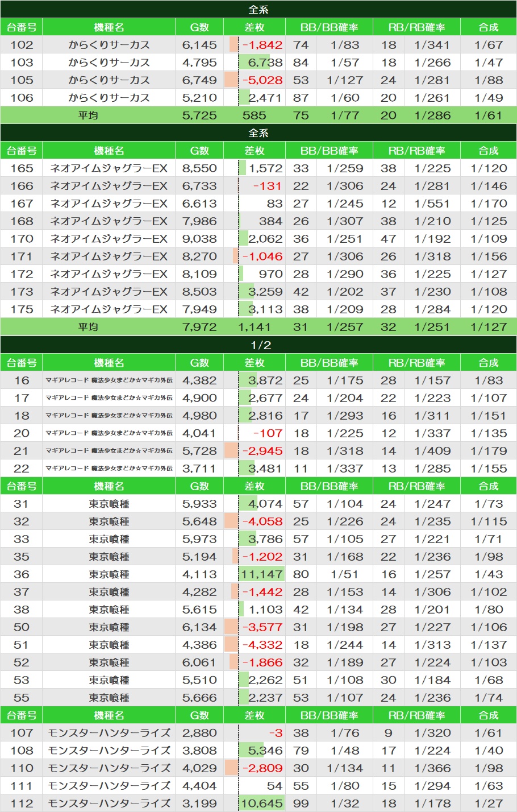Select BB rate 1/51 in machine 36 row

click(345, 574)
